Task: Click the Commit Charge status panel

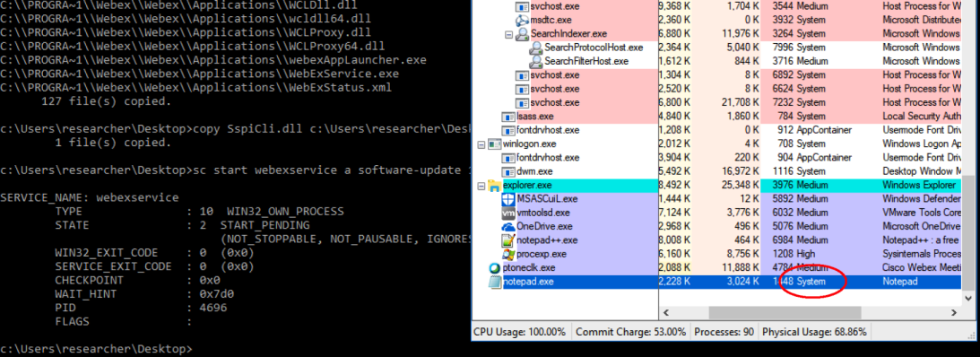Action: pyautogui.click(x=630, y=332)
